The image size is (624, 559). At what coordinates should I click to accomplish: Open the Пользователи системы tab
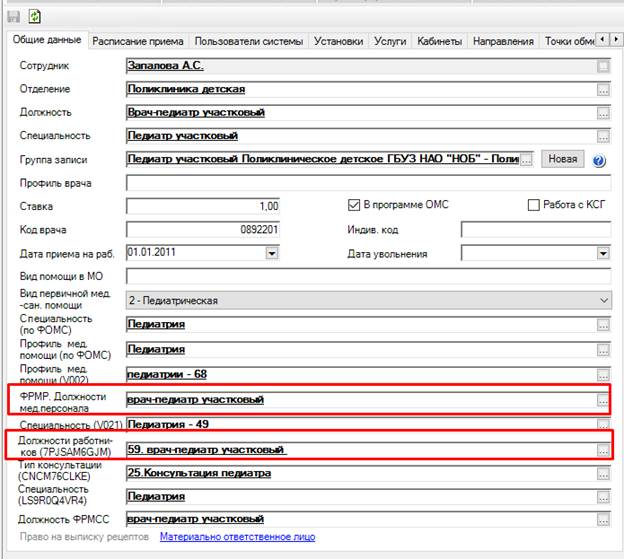249,41
